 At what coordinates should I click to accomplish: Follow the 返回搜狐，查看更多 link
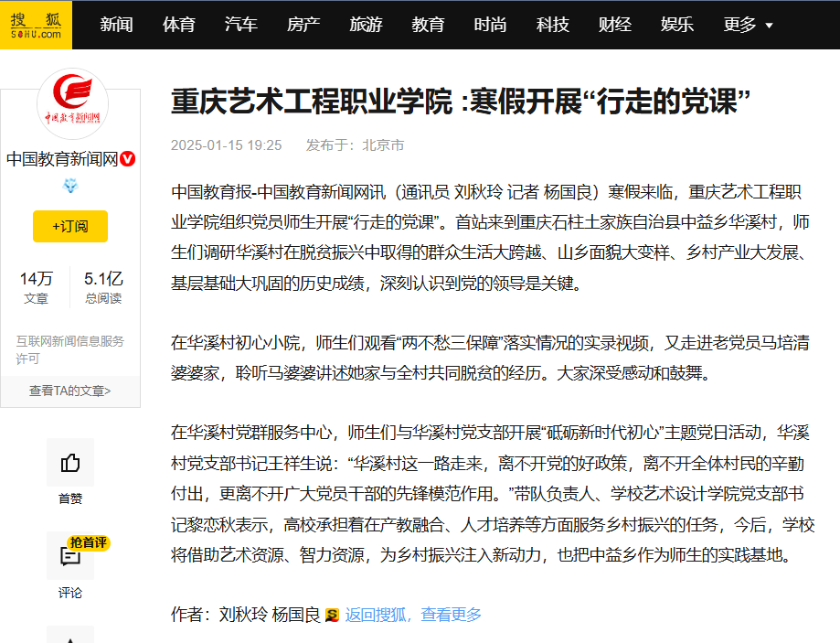(413, 615)
